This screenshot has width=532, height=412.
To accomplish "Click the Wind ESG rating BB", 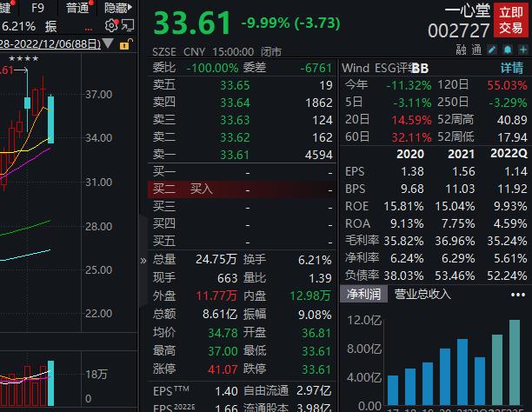I will [421, 68].
